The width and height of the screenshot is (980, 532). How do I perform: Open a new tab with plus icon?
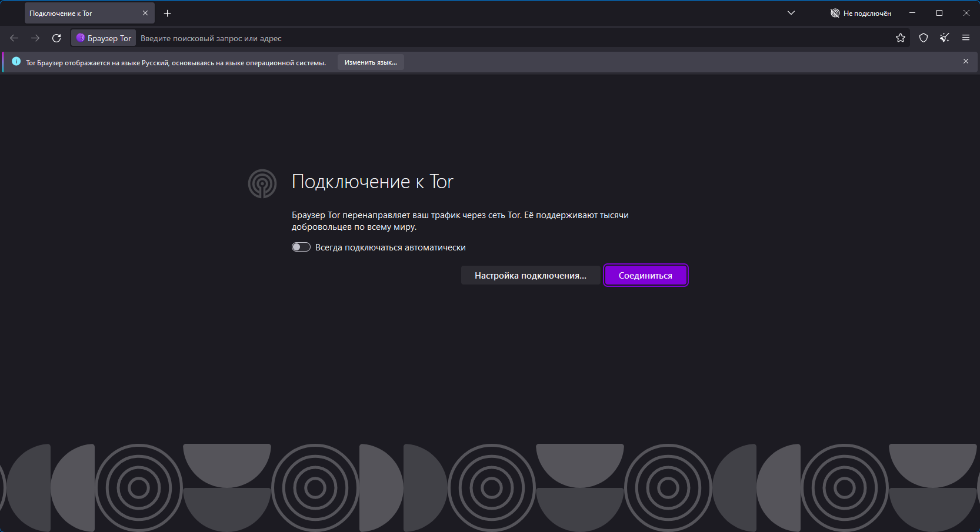(x=167, y=13)
